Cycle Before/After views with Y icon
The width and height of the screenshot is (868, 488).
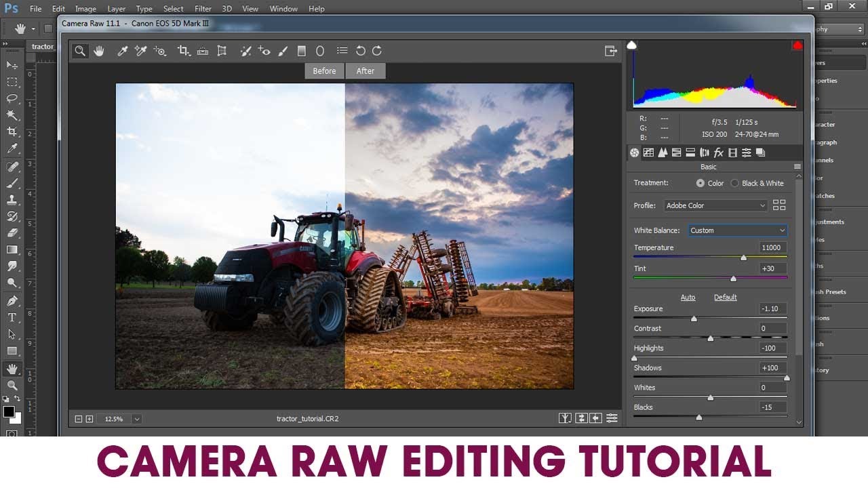(x=565, y=418)
